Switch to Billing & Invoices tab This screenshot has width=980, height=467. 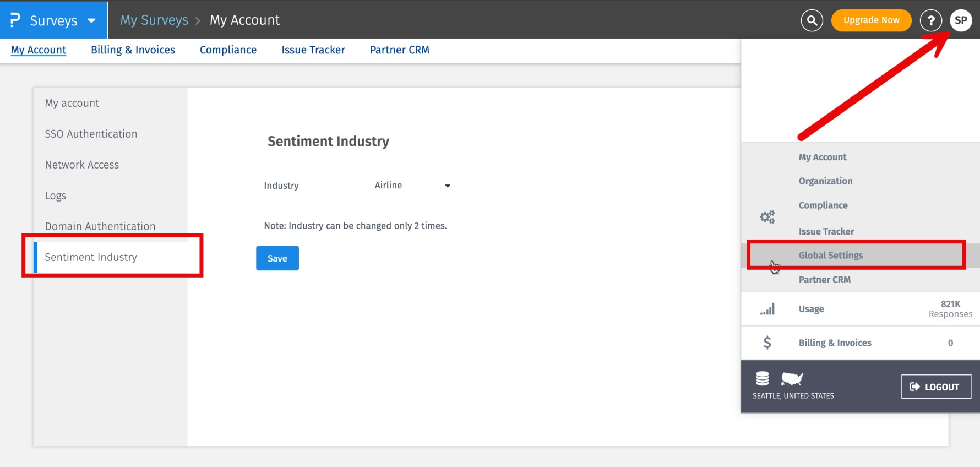point(133,50)
